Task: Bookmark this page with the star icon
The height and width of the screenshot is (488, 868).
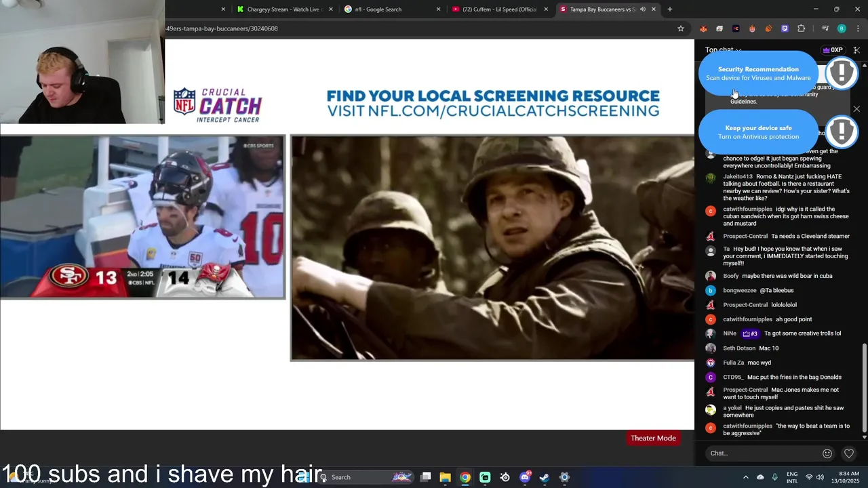Action: tap(681, 28)
